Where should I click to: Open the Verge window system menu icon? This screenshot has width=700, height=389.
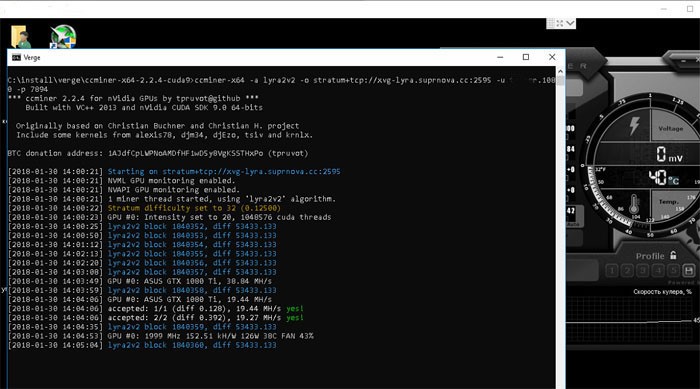[17, 58]
